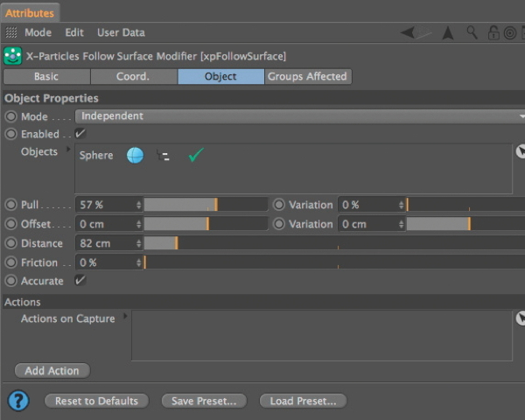
Task: Click the Reset to Defaults button
Action: click(96, 401)
